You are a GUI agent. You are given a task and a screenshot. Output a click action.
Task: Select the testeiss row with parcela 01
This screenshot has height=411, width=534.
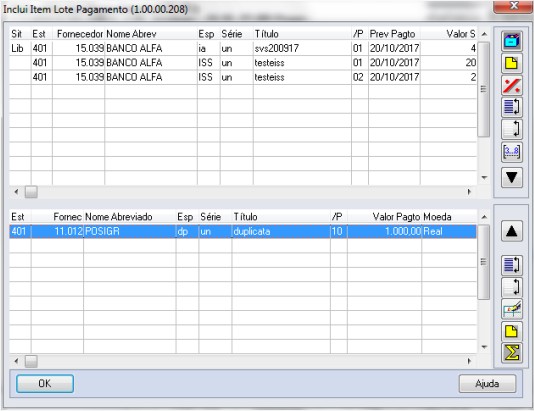243,63
